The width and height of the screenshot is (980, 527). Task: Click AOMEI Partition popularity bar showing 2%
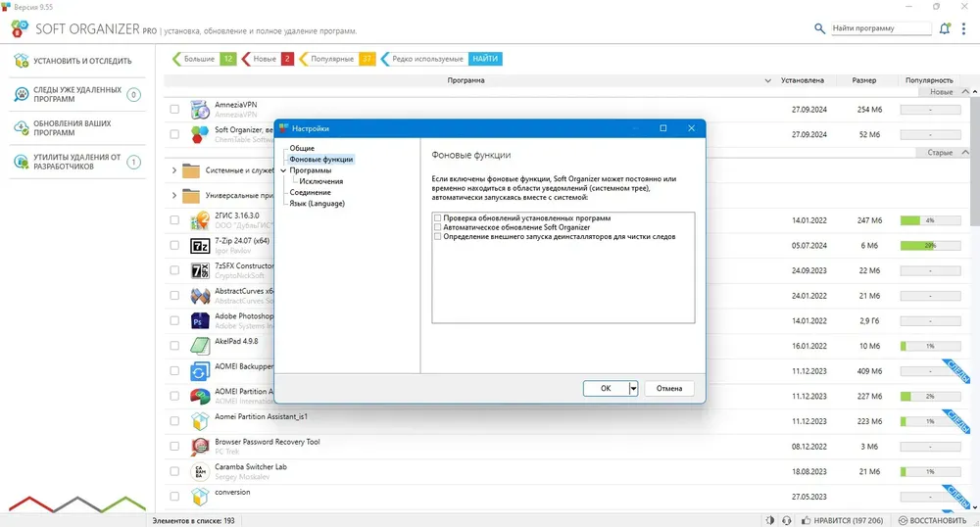[x=930, y=396]
